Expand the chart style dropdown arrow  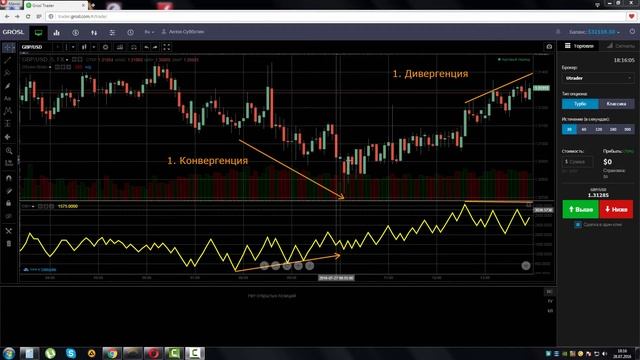94,47
